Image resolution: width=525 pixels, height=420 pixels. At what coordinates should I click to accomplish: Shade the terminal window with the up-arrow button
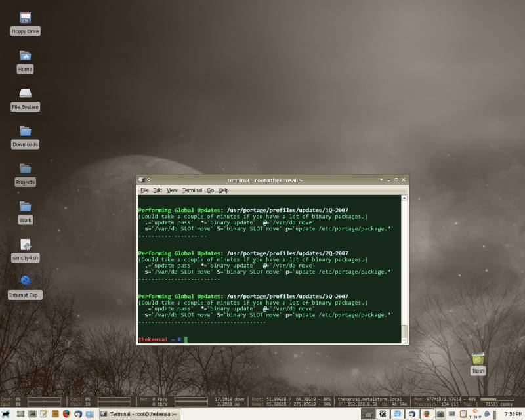[x=381, y=180]
